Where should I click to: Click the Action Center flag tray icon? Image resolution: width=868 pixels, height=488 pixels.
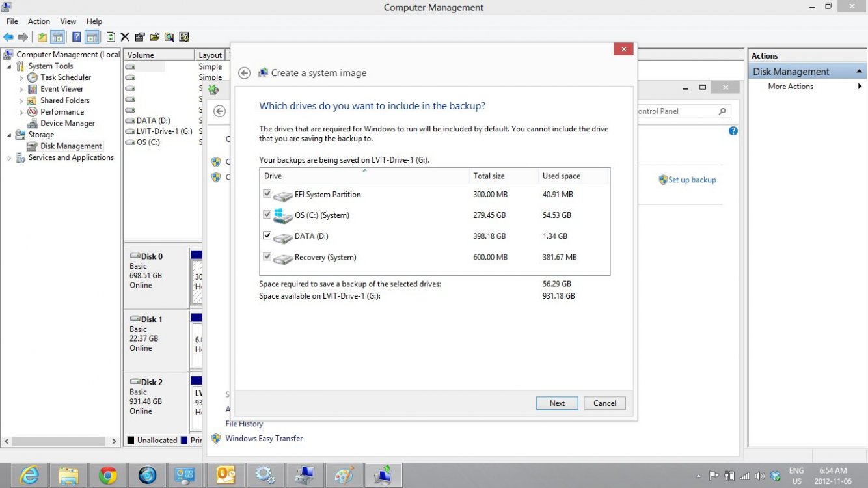tap(714, 476)
